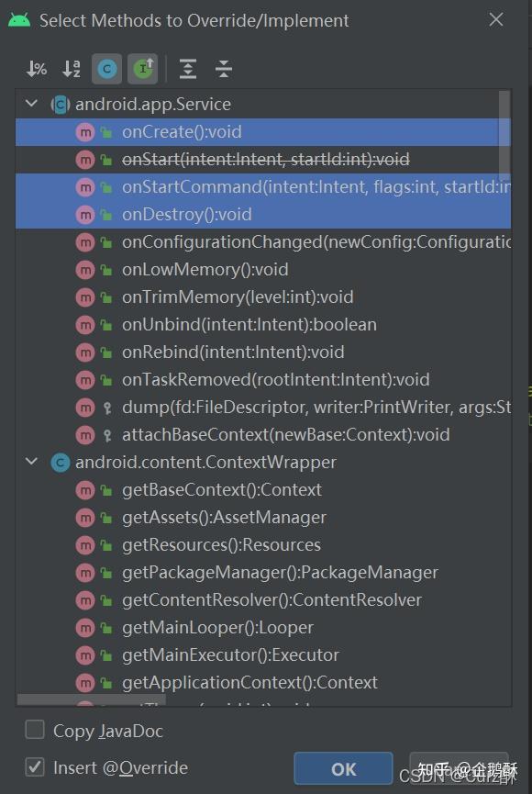The image size is (532, 794).
Task: Click the Android icon in the dialog title
Action: [20, 19]
